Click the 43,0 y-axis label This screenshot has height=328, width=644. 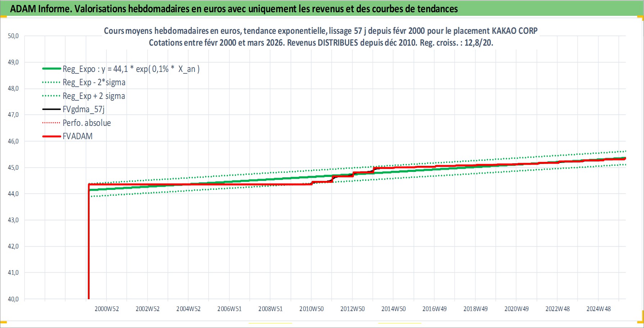pos(13,220)
